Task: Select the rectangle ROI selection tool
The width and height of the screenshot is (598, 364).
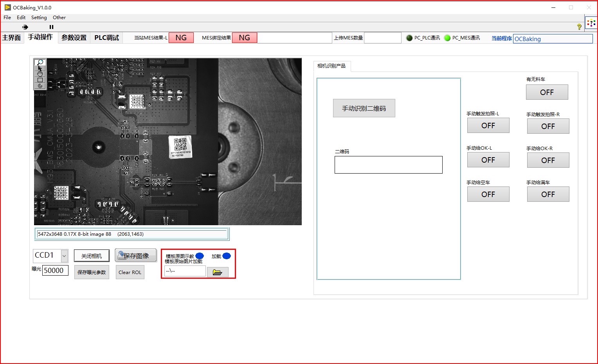Action: click(40, 80)
